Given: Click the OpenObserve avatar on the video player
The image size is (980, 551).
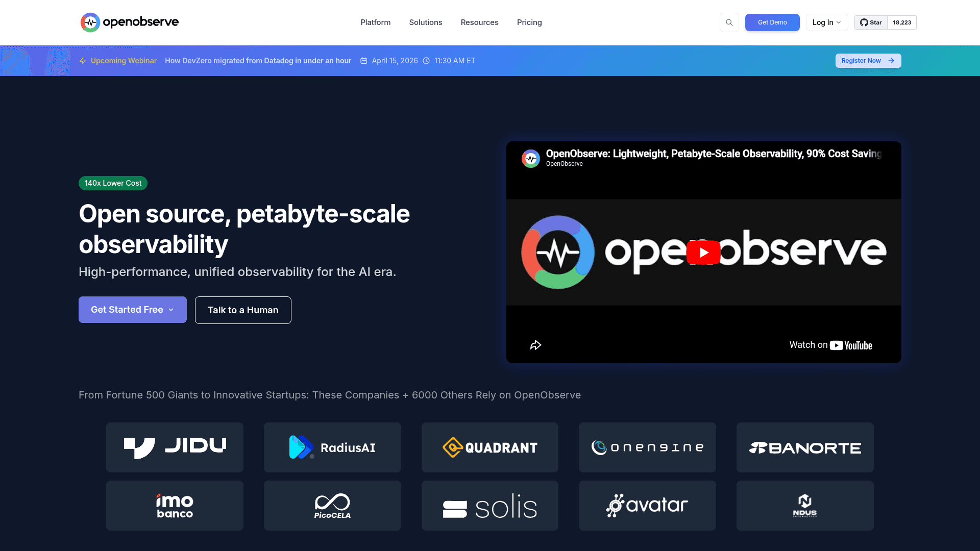Looking at the screenshot, I should (531, 158).
